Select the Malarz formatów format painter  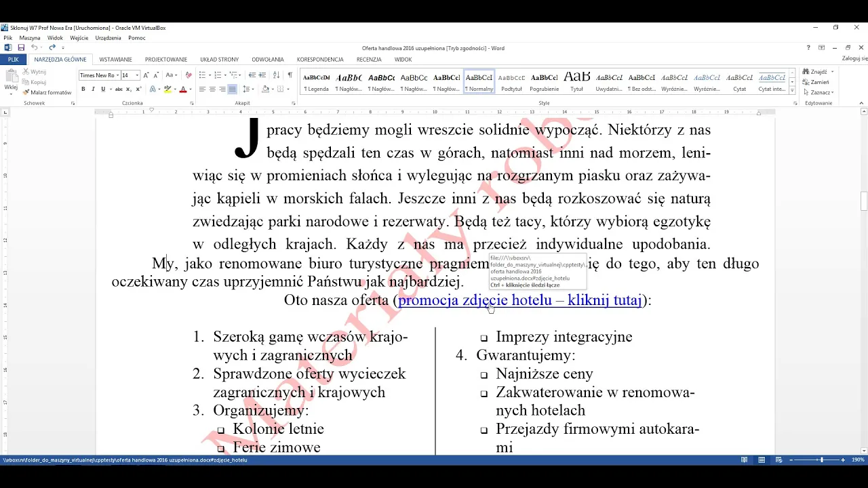click(x=47, y=92)
